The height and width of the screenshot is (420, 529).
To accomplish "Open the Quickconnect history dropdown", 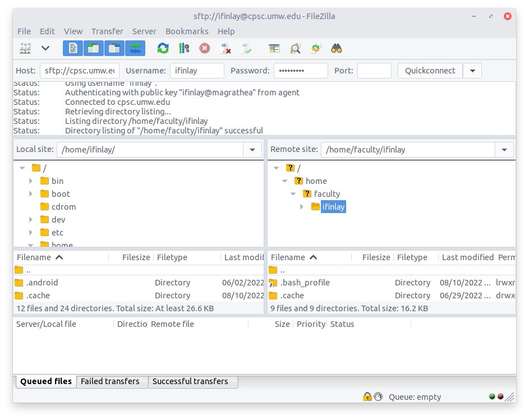I will click(x=472, y=71).
